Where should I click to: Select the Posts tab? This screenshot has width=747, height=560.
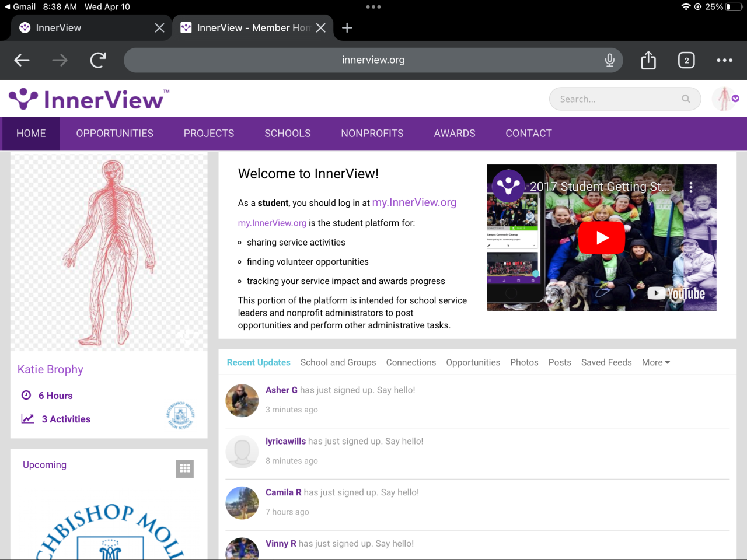tap(560, 362)
